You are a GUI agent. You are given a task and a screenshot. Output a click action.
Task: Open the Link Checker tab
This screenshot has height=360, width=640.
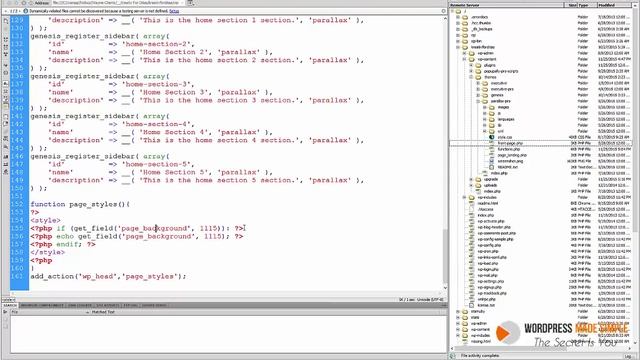[80, 305]
